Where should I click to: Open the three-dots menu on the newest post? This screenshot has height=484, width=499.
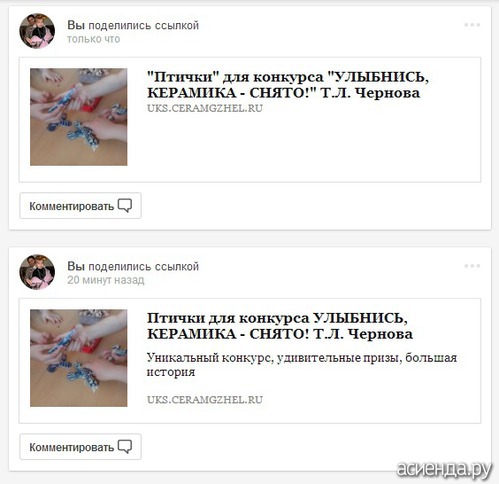[472, 25]
